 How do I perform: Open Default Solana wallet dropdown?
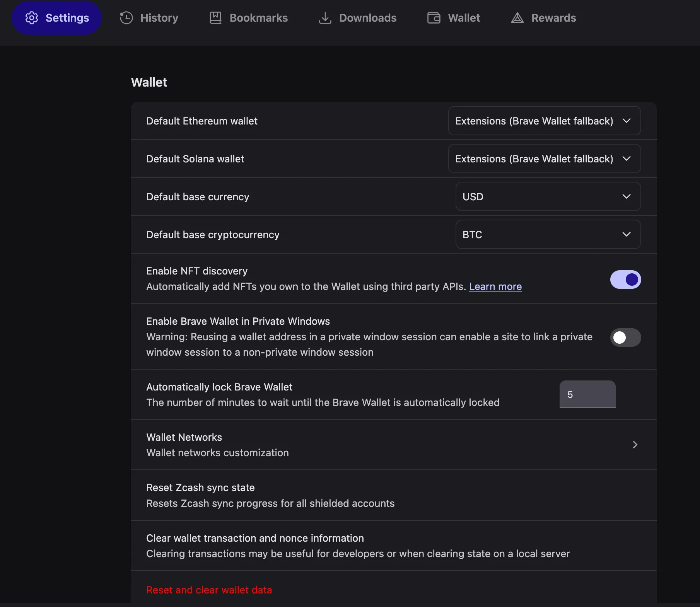coord(545,159)
